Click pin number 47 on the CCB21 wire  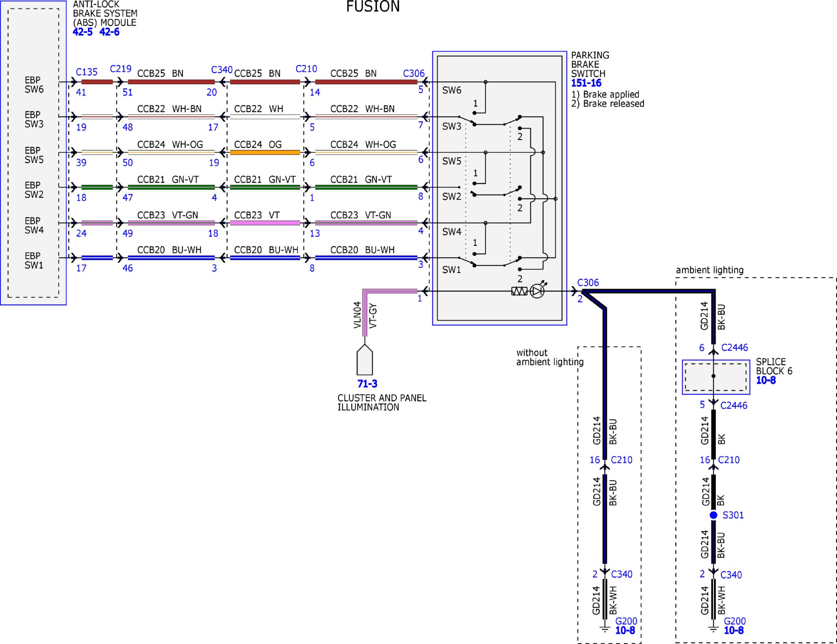pos(128,198)
